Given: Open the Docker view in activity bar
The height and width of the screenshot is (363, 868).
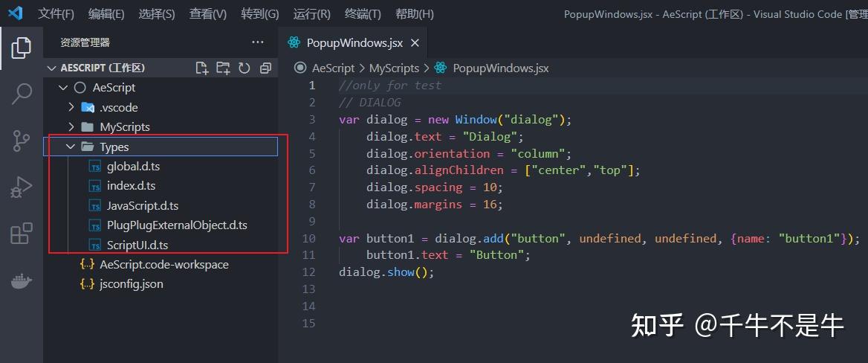Looking at the screenshot, I should [x=21, y=281].
